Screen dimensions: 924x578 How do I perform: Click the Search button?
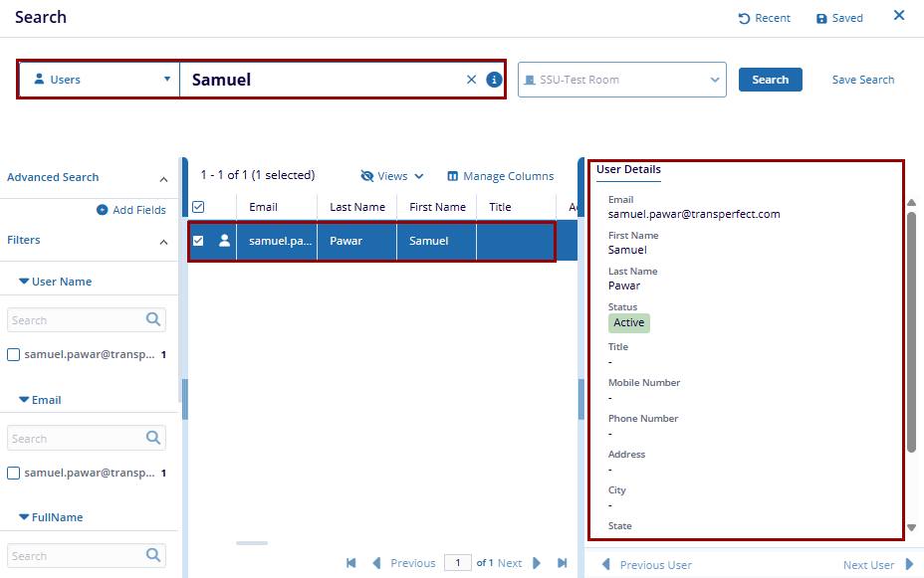tap(770, 80)
